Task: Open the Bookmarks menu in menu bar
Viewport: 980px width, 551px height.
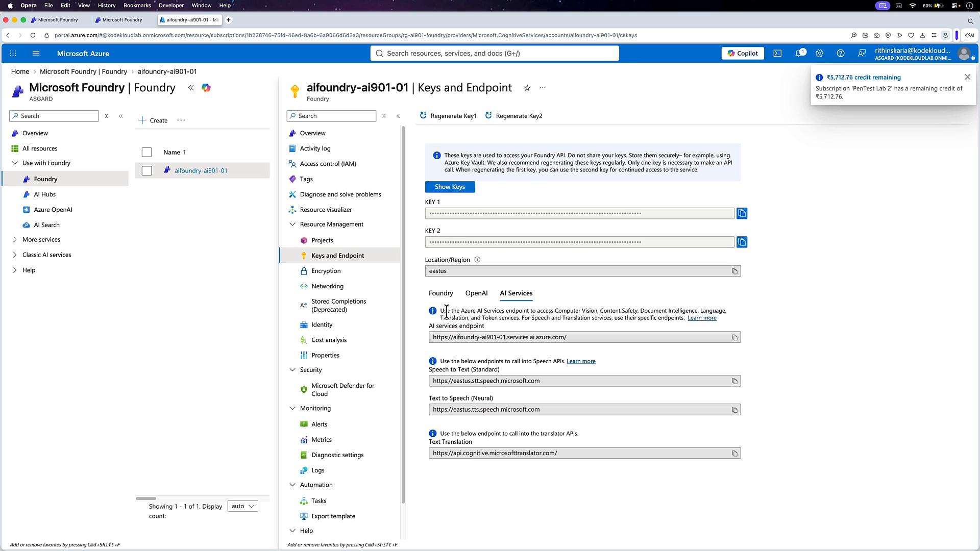Action: 137,5
